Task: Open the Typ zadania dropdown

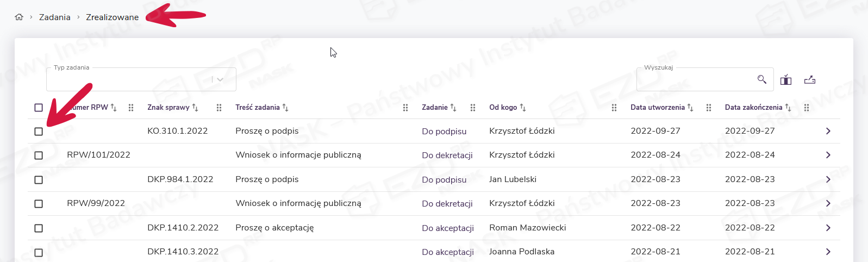Action: (x=220, y=79)
